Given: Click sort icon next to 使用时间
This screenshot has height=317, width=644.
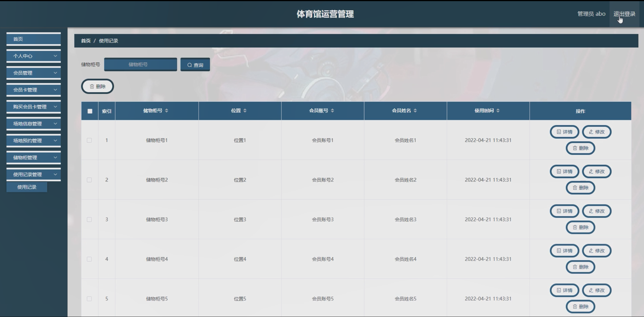Looking at the screenshot, I should pos(498,111).
